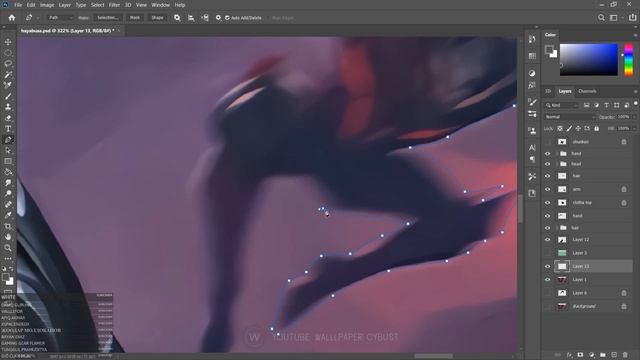This screenshot has height=360, width=640.
Task: Expand the head group folder
Action: pos(557,164)
